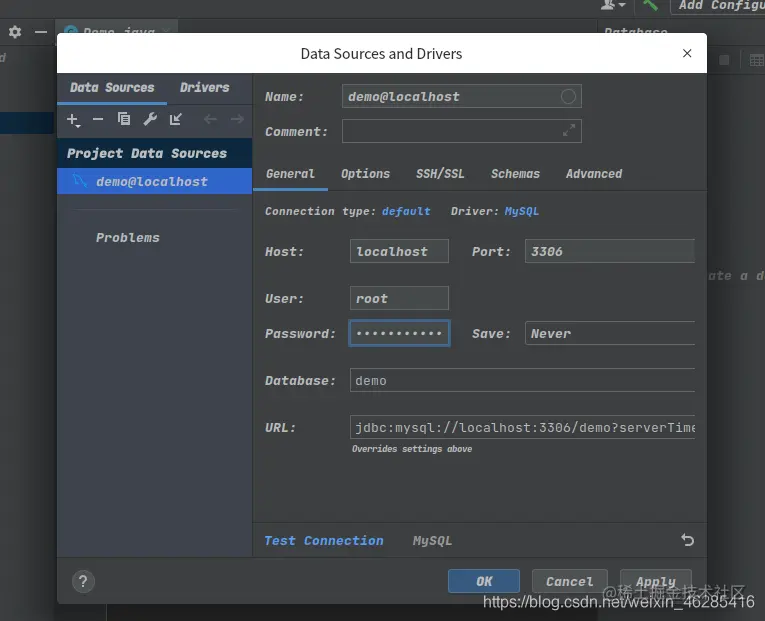Screen dimensions: 765x621
Task: Switch to the Drivers tab
Action: pos(204,88)
